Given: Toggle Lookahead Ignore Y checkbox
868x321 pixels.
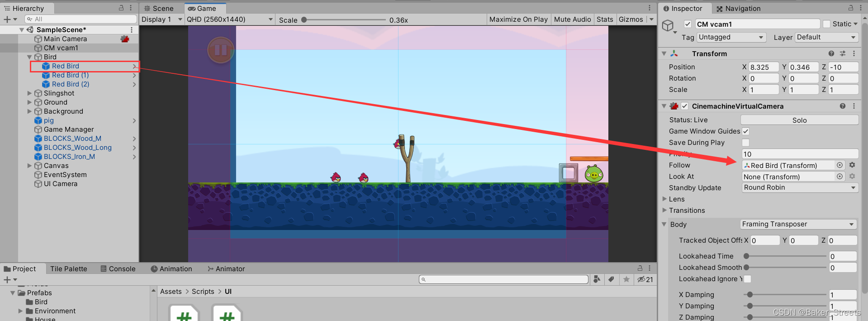Looking at the screenshot, I should coord(748,279).
